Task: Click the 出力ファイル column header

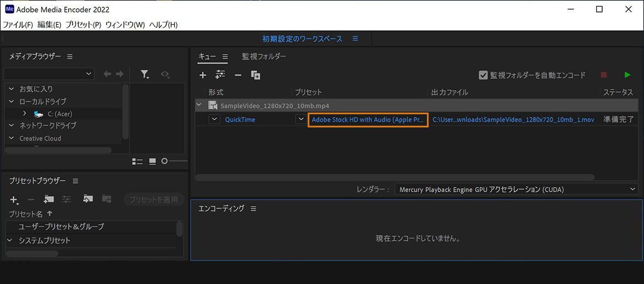Action: (x=449, y=92)
